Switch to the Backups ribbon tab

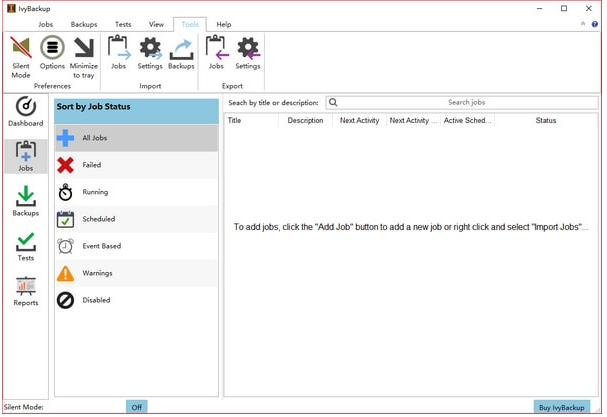pos(84,24)
